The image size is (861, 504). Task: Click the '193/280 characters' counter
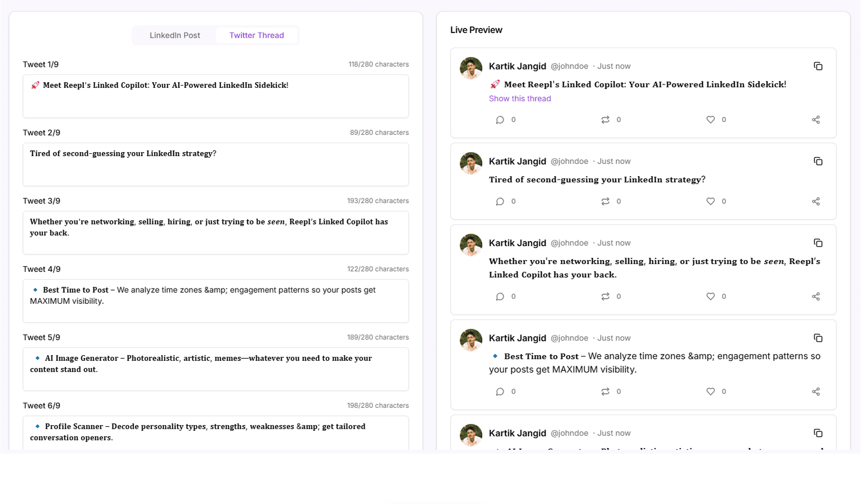(x=378, y=201)
